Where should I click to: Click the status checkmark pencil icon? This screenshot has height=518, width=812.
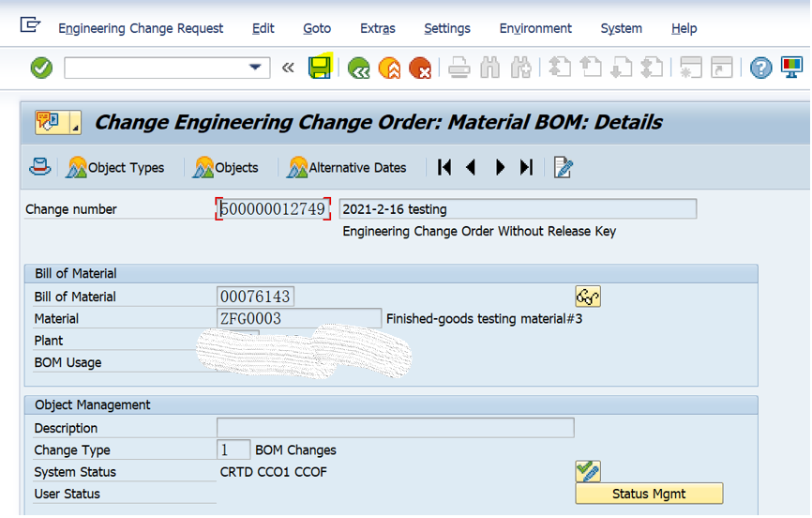tap(588, 471)
